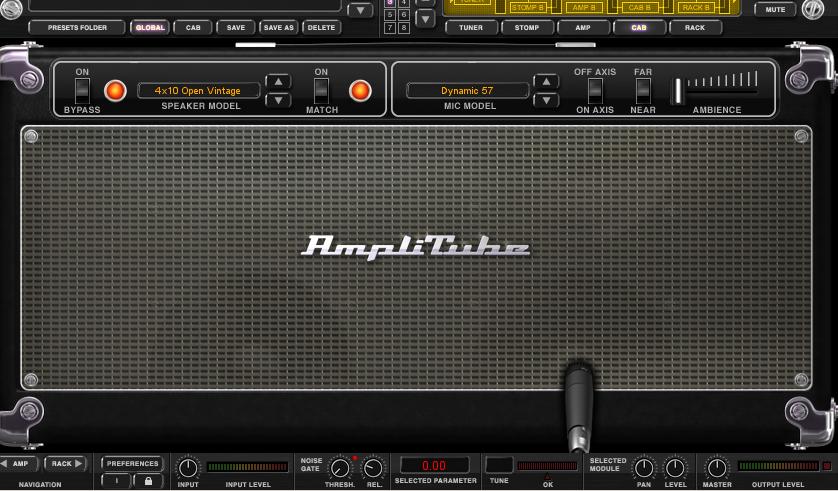Click the Input knob

pyautogui.click(x=188, y=468)
